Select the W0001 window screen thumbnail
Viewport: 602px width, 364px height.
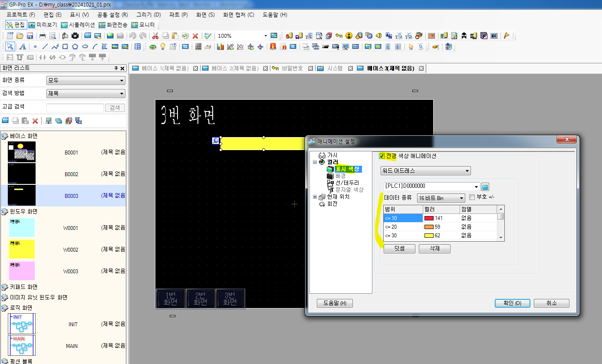(x=22, y=228)
